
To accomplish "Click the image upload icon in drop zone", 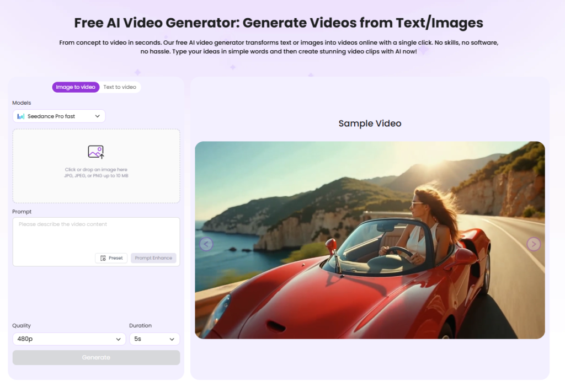I will click(96, 152).
